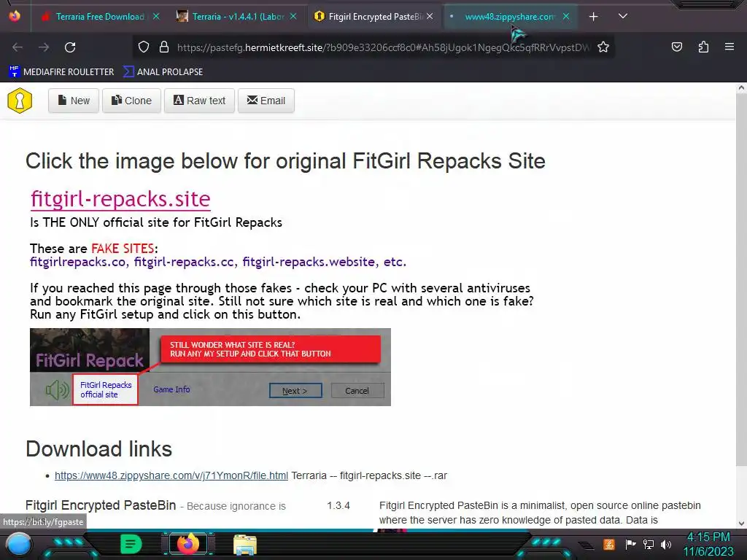This screenshot has width=747, height=560.
Task: Click the page scrollbar up arrow
Action: (741, 88)
